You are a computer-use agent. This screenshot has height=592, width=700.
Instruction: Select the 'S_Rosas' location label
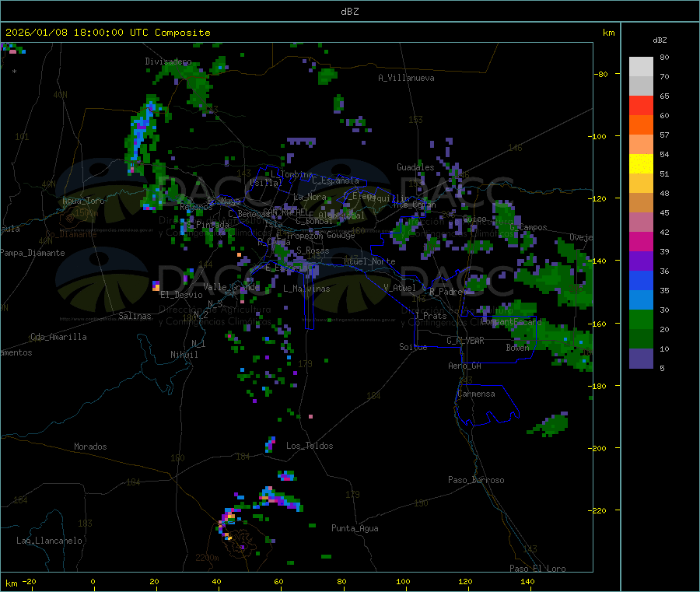313,250
